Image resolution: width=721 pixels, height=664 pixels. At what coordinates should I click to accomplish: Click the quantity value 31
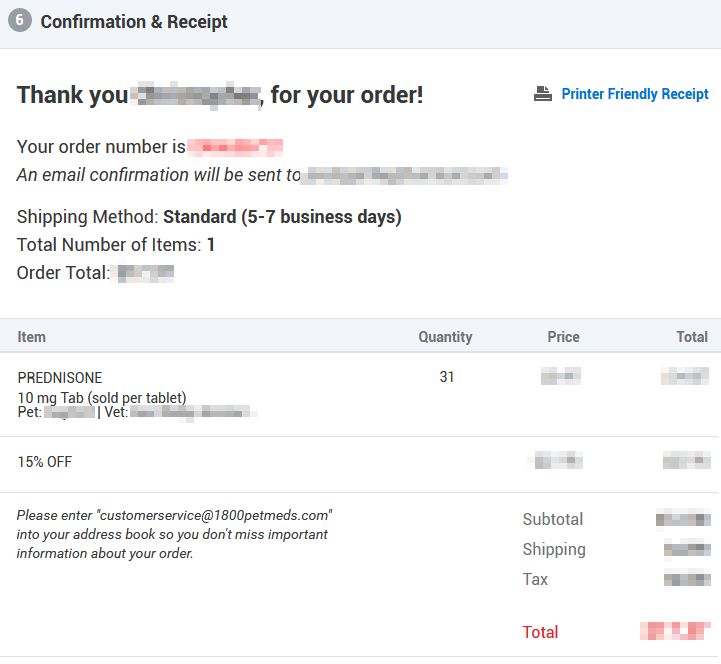(x=447, y=377)
